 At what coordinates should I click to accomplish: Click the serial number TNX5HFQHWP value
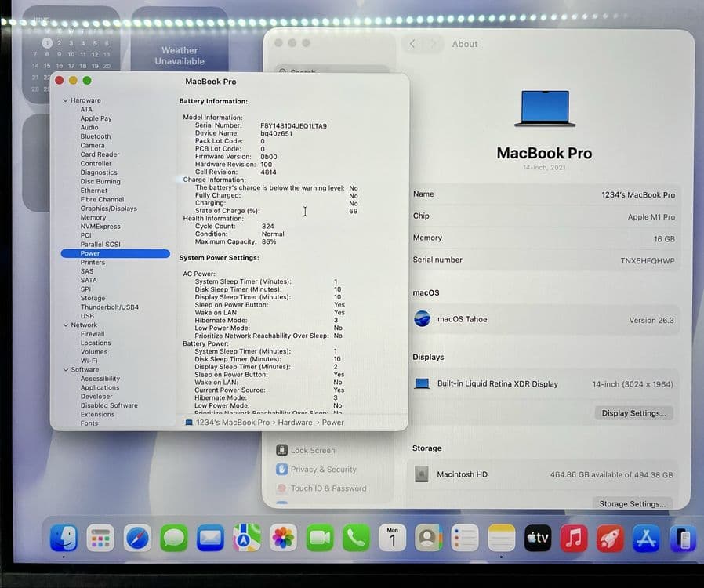click(x=647, y=261)
